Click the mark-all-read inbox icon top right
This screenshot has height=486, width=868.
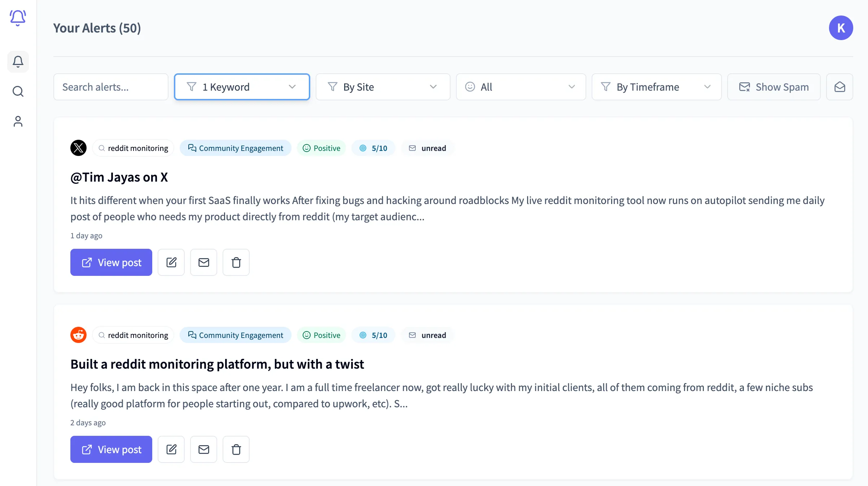click(839, 87)
